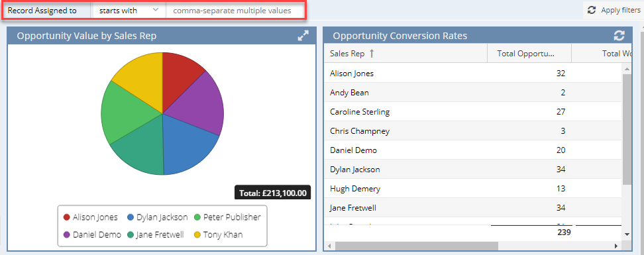Screen dimensions: 644x255
Task: Expand the Opportunity Value chart to fullscreen
Action: [x=303, y=36]
